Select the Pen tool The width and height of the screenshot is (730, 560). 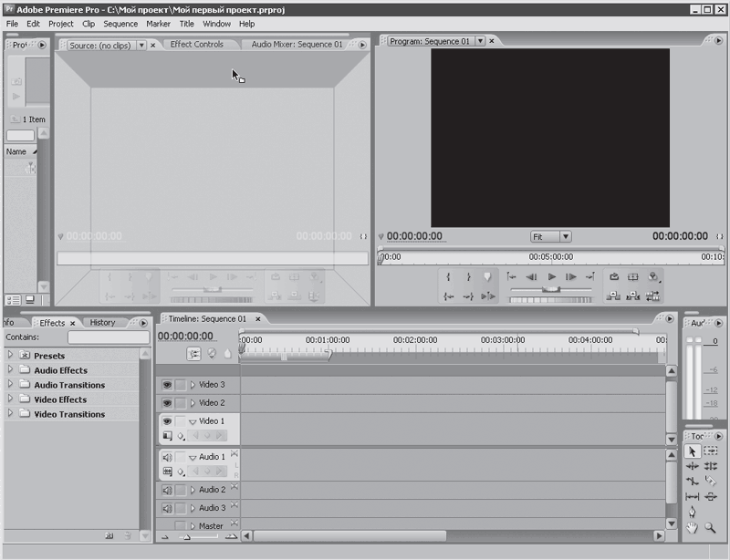[x=693, y=511]
